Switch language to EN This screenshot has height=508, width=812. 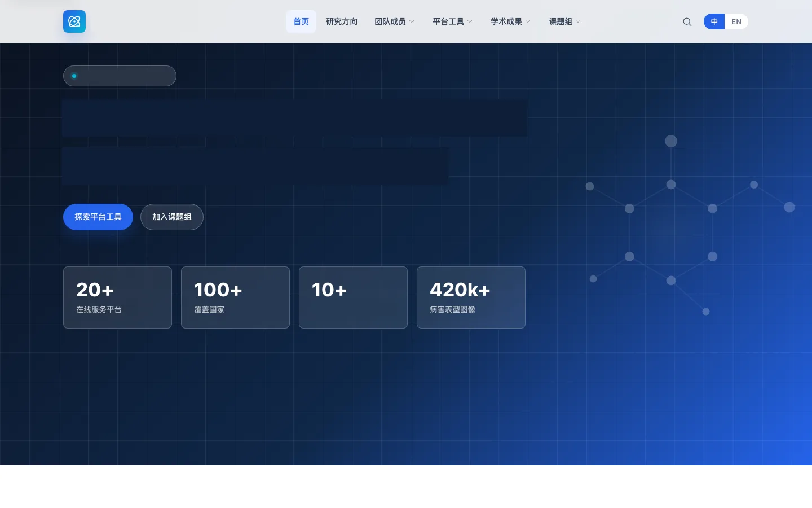point(736,21)
